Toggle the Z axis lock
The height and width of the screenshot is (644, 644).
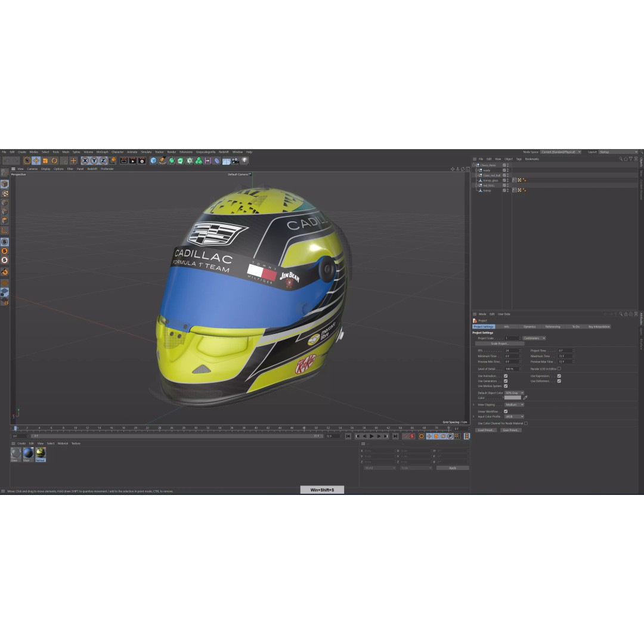[x=103, y=160]
